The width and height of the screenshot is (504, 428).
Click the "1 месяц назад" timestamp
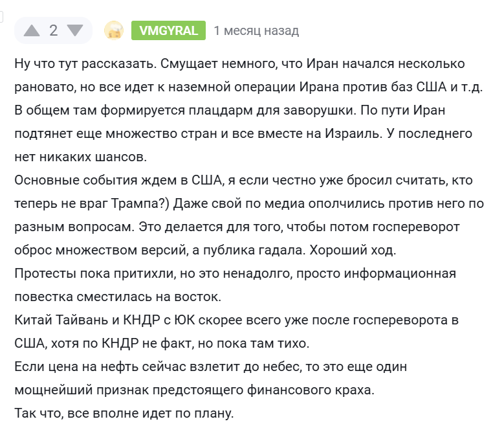[x=256, y=30]
